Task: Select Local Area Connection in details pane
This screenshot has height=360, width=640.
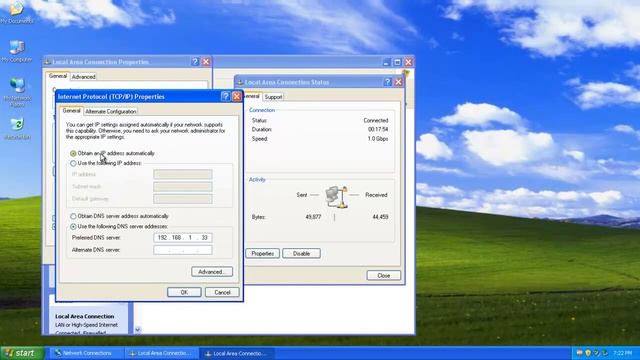Action: (84, 316)
